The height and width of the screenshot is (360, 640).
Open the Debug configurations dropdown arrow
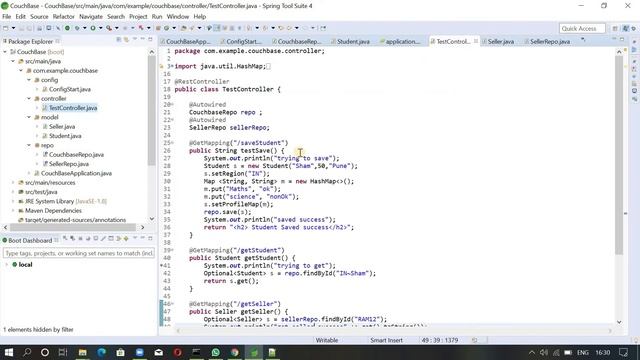84,28
